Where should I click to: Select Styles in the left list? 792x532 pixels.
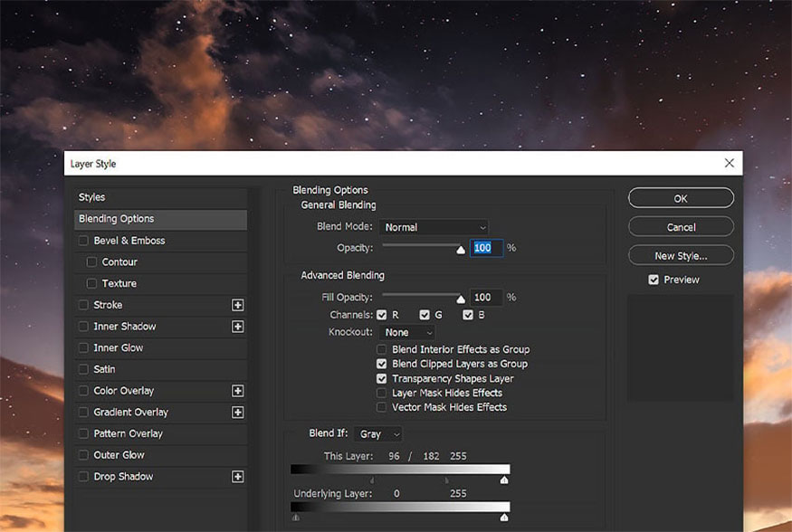coord(160,197)
